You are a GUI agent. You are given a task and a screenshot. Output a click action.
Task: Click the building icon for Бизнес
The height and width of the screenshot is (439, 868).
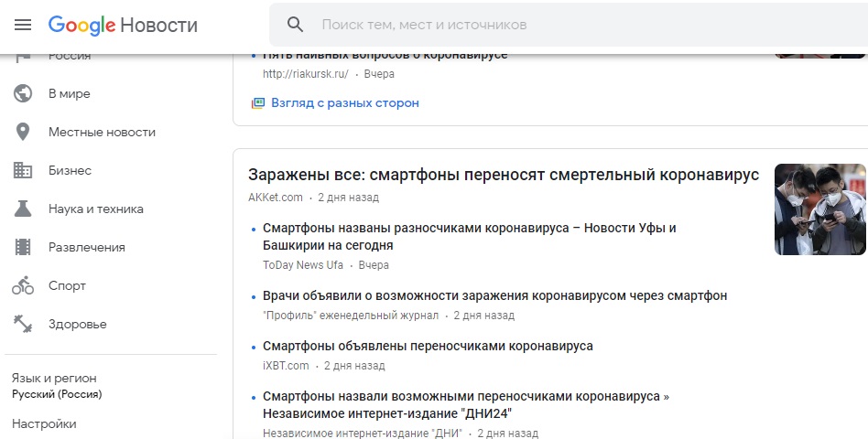tap(23, 170)
